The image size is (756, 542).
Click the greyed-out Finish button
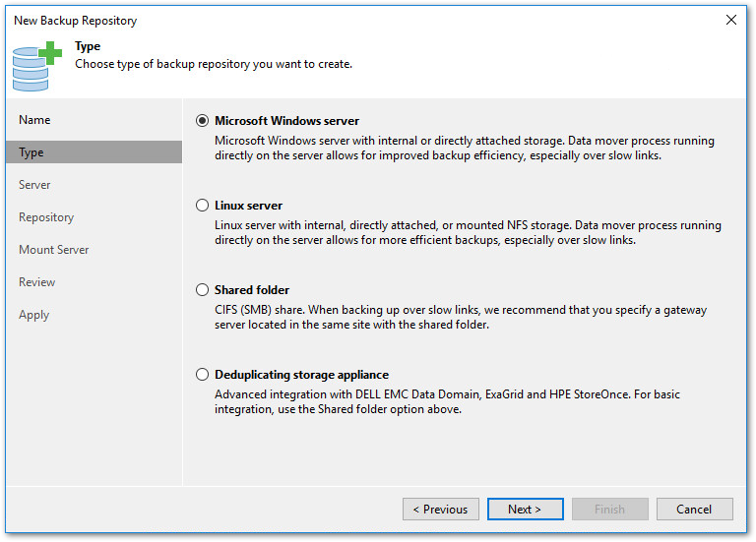tap(609, 510)
